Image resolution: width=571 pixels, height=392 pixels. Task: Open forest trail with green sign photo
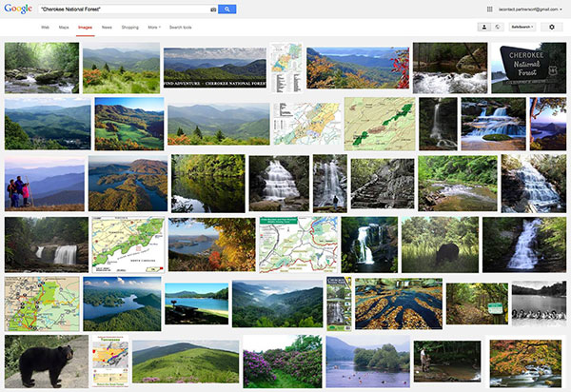point(477,304)
